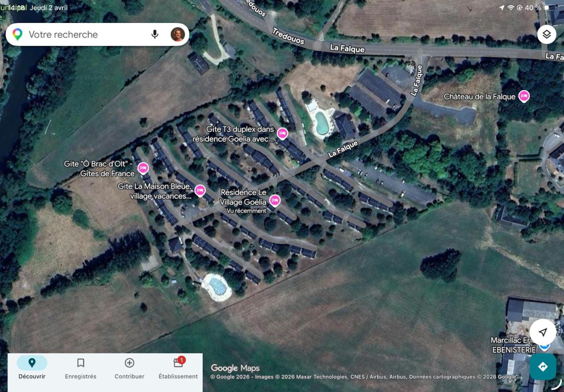Image resolution: width=564 pixels, height=392 pixels.
Task: Tap the Gîte Ô Brac d'Olt pin
Action: point(143,168)
